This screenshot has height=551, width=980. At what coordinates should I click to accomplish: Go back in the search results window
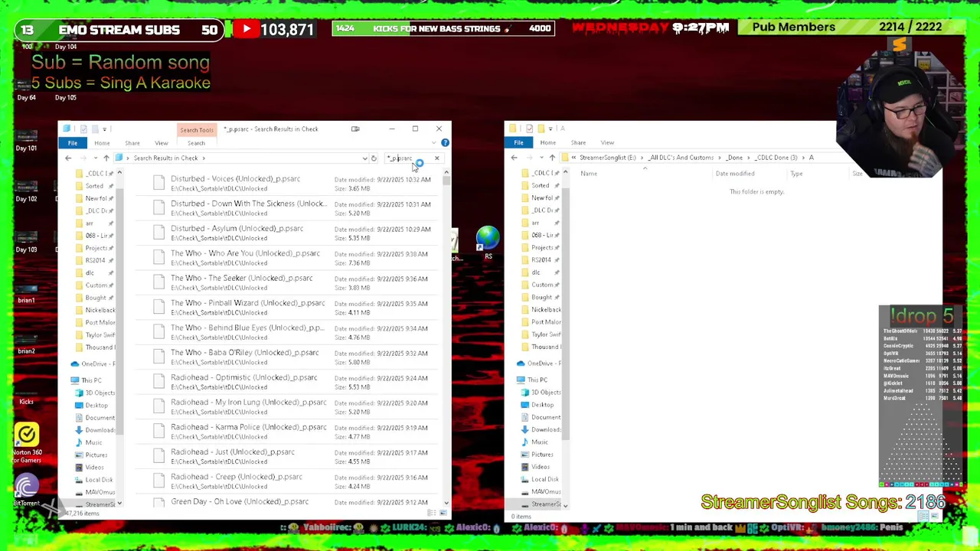[68, 158]
